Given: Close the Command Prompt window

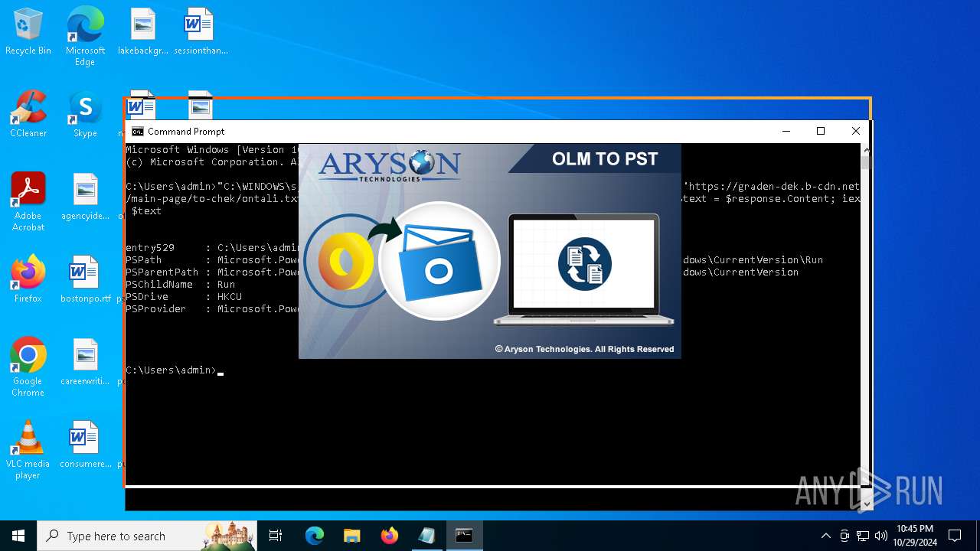Looking at the screenshot, I should (856, 132).
